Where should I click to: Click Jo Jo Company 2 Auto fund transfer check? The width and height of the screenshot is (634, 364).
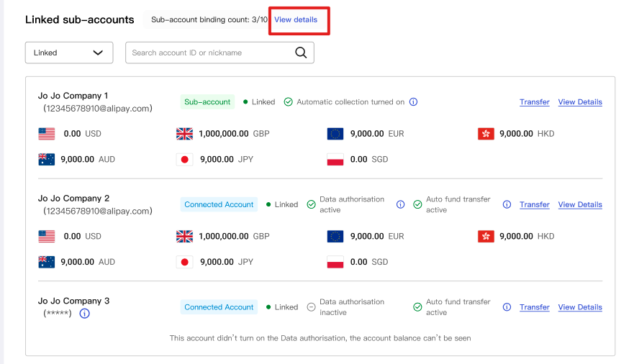click(x=417, y=204)
